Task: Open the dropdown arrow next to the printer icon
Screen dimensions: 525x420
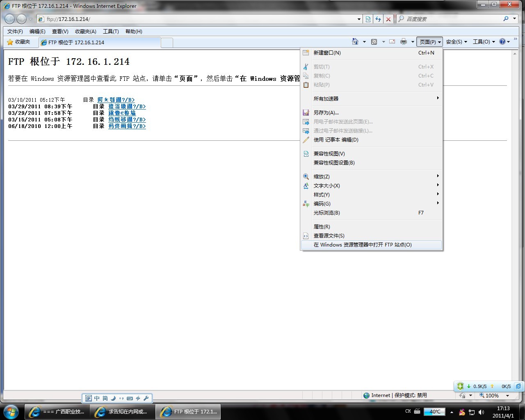Action: tap(413, 42)
